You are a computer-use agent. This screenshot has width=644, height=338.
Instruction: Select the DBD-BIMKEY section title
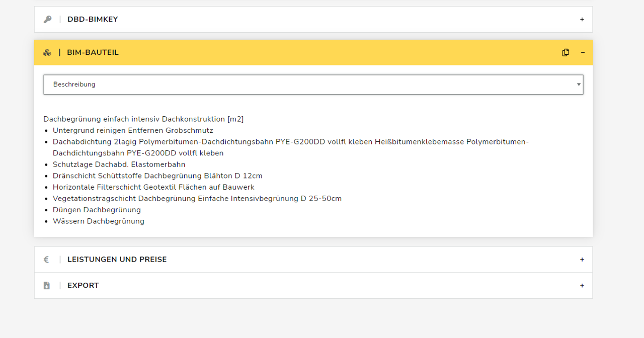[93, 20]
